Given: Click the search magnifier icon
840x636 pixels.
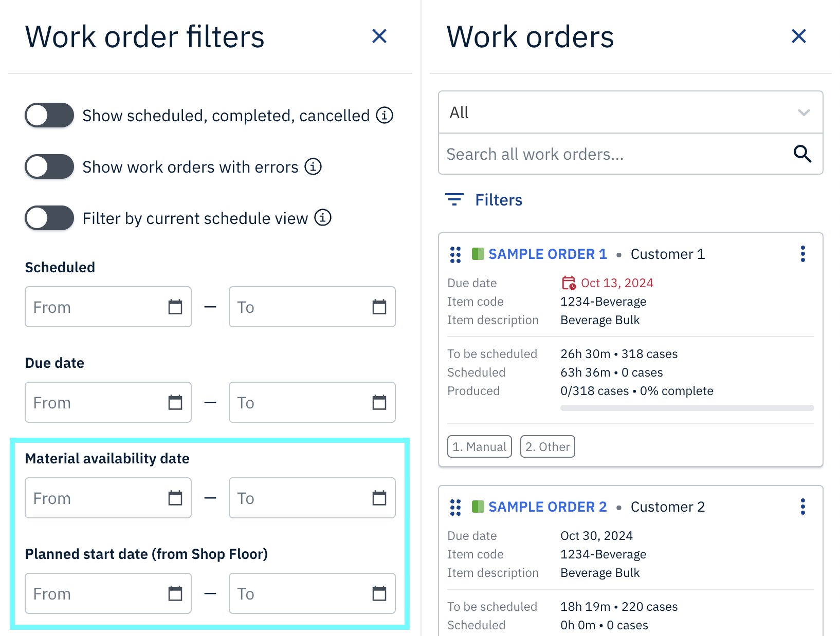Looking at the screenshot, I should click(802, 154).
